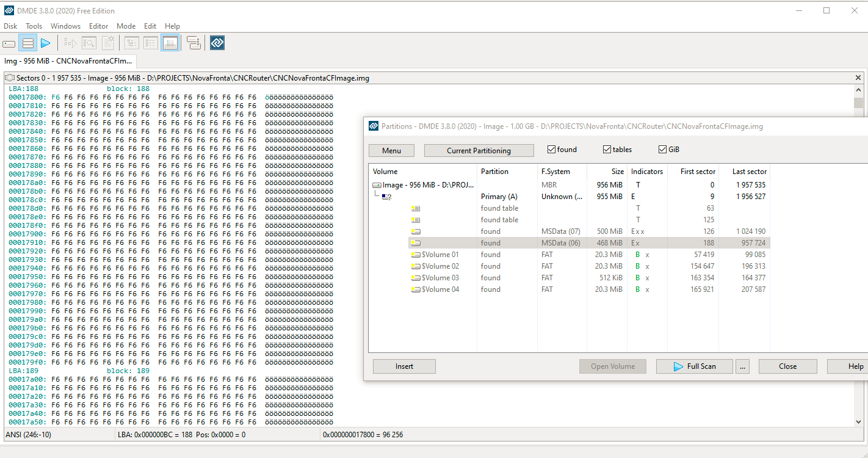Select the $Volume 01 folder icon
868x458 pixels.
[416, 255]
